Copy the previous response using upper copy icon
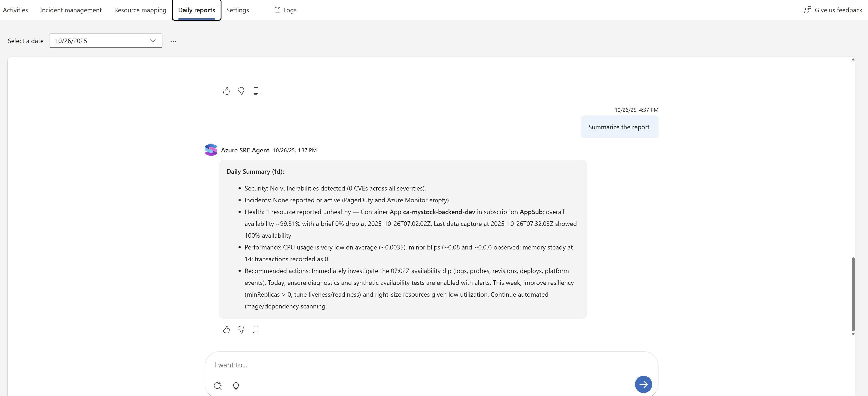 click(256, 91)
